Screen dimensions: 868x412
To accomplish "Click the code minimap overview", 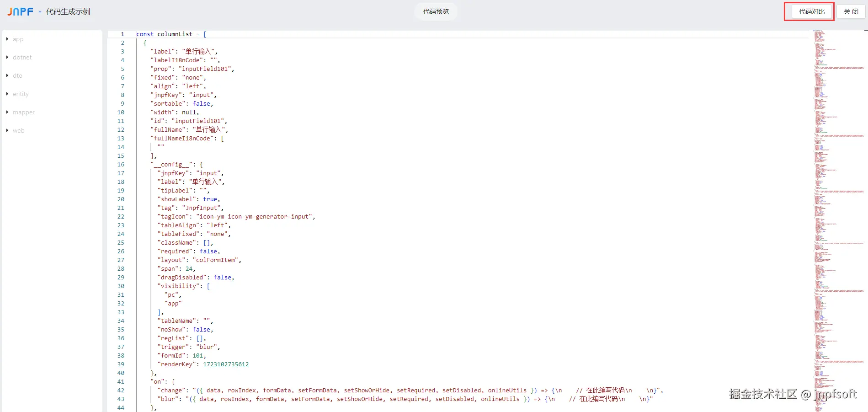I will [x=838, y=220].
